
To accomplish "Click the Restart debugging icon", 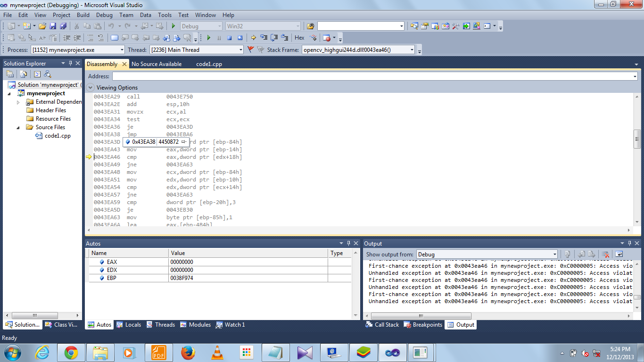I will pos(240,38).
